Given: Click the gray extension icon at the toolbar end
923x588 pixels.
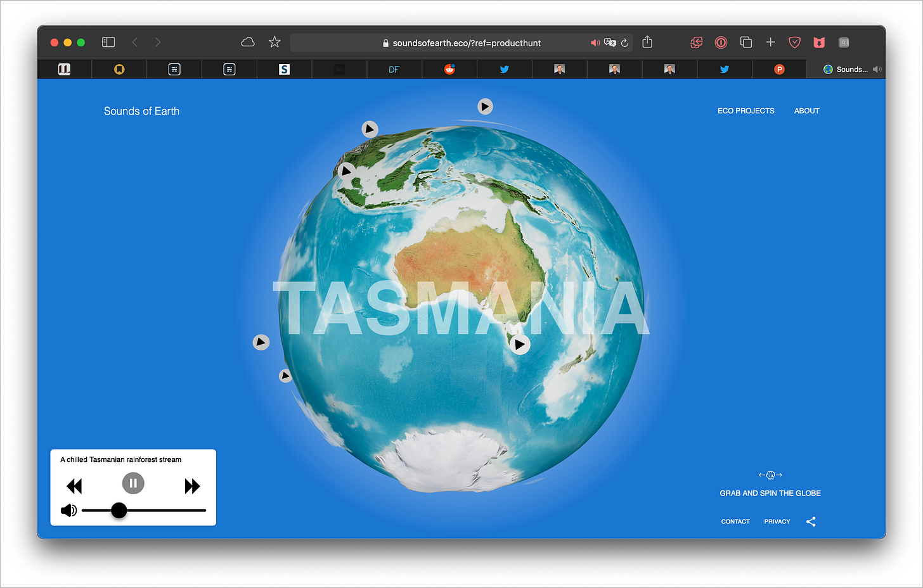Looking at the screenshot, I should click(x=844, y=42).
